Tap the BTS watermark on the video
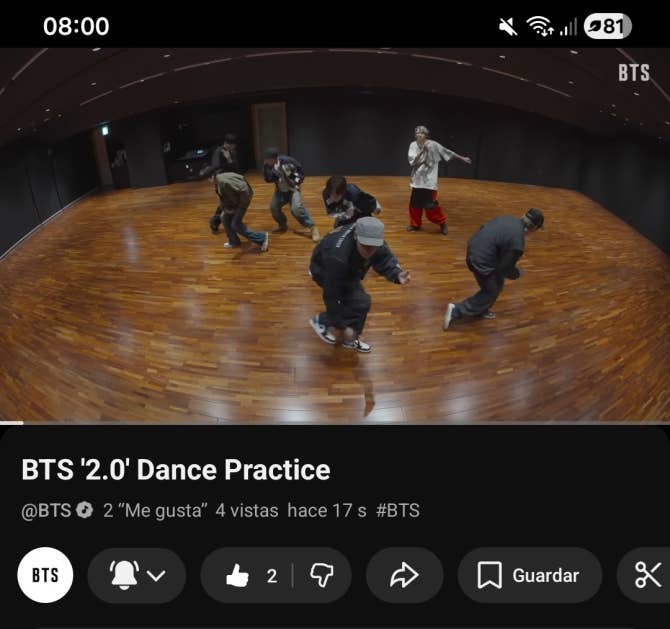 [633, 73]
